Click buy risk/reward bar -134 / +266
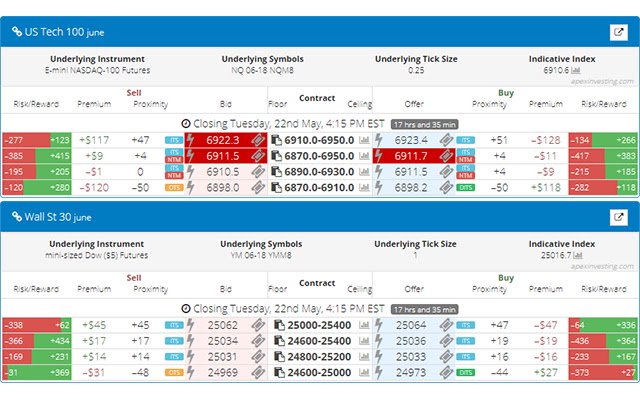 point(603,140)
